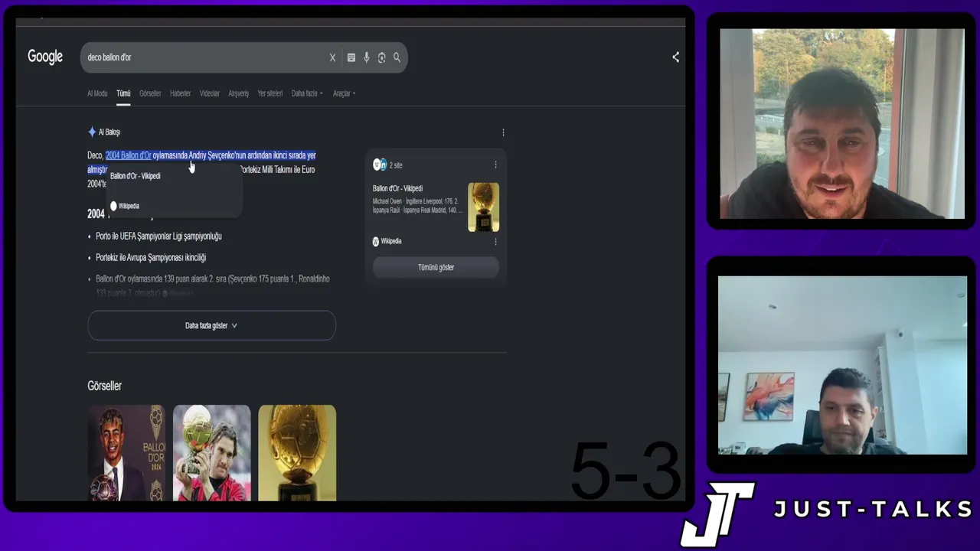Select the Tümü tab
This screenshot has height=551, width=980.
coord(123,93)
